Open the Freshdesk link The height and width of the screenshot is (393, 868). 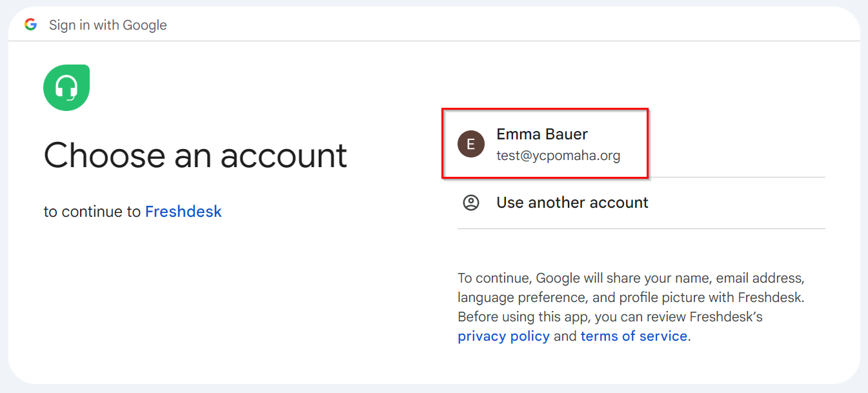(x=183, y=212)
